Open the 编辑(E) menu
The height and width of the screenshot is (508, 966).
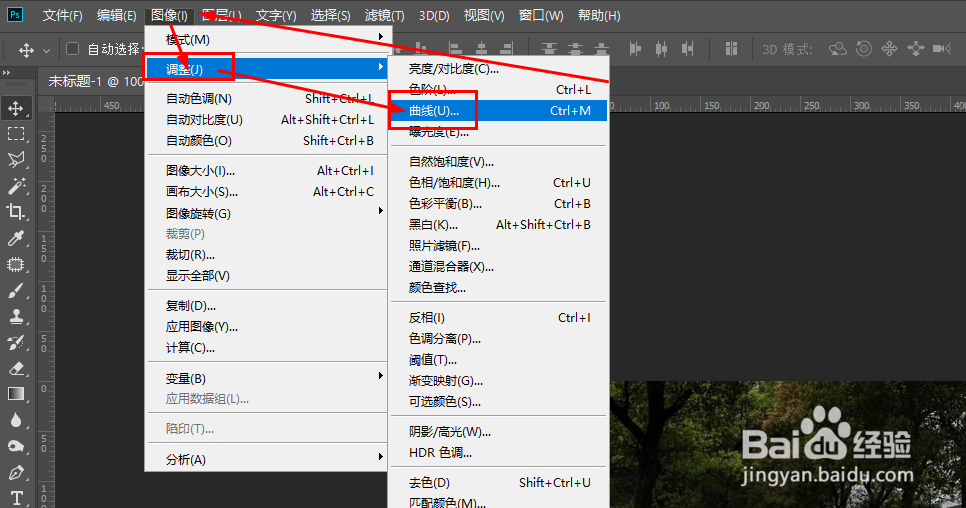[116, 15]
